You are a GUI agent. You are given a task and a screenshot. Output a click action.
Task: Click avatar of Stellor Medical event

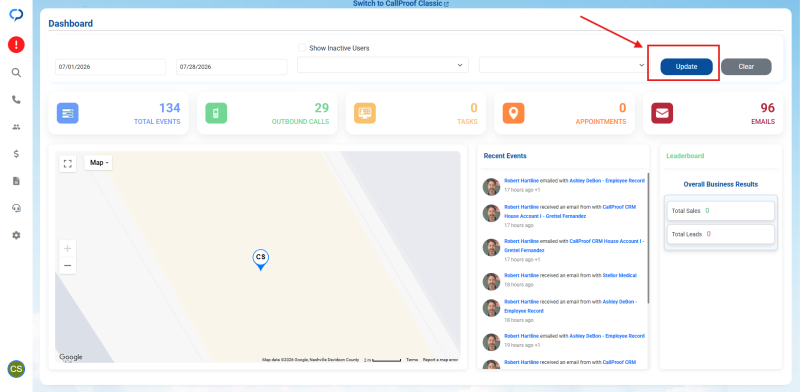pyautogui.click(x=491, y=281)
